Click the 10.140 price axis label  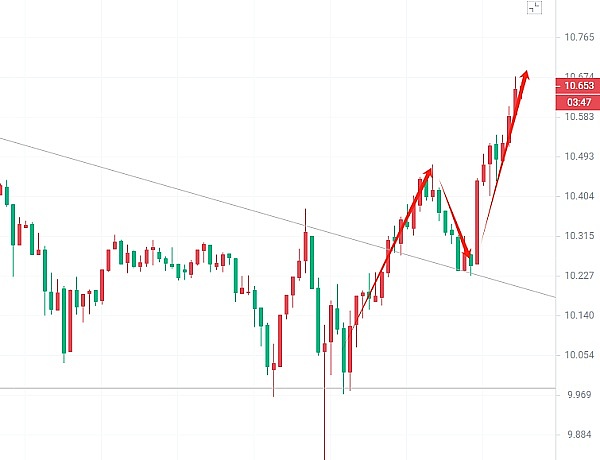point(579,315)
